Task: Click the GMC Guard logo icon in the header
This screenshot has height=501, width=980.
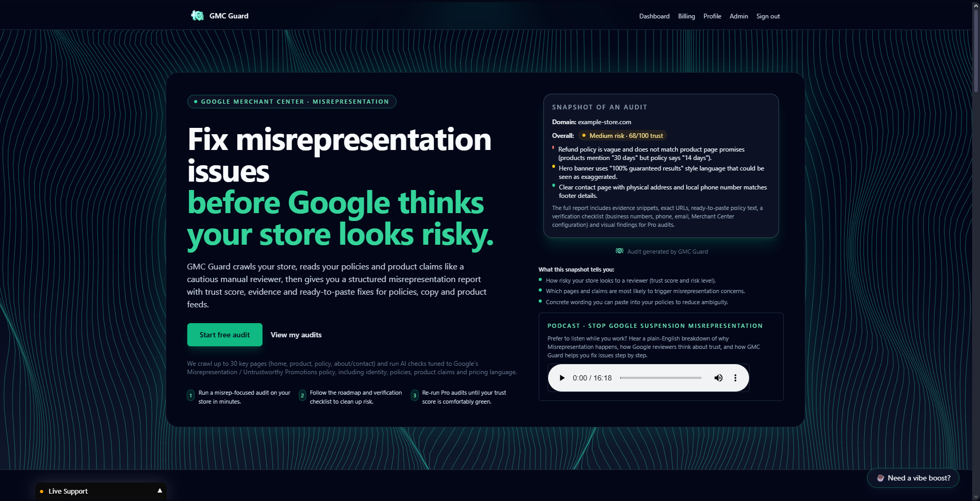Action: click(197, 15)
